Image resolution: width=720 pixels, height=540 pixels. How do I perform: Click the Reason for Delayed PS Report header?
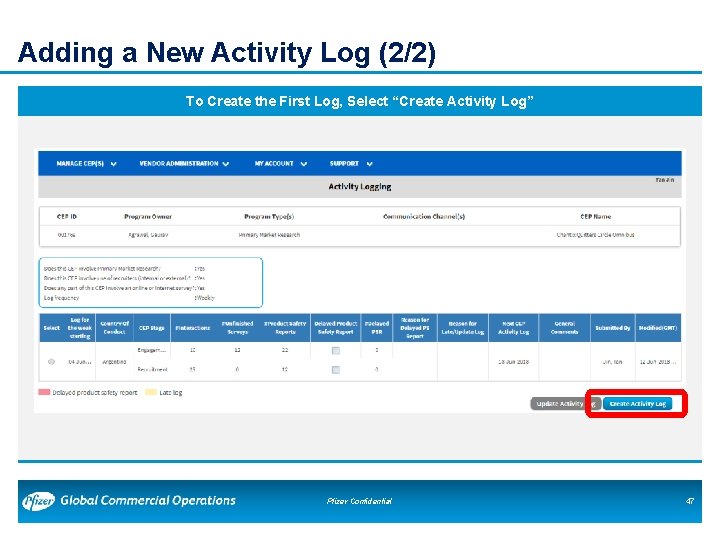coord(415,328)
